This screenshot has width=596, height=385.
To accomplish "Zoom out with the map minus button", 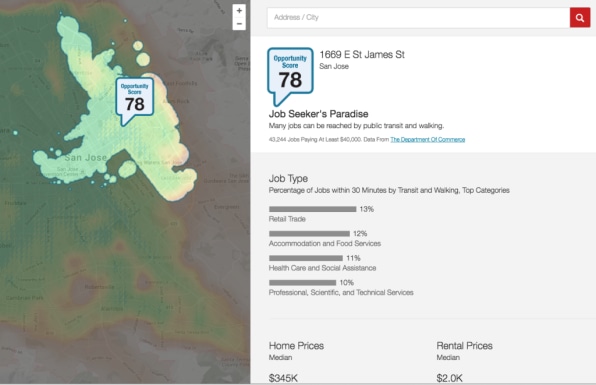I will point(239,24).
